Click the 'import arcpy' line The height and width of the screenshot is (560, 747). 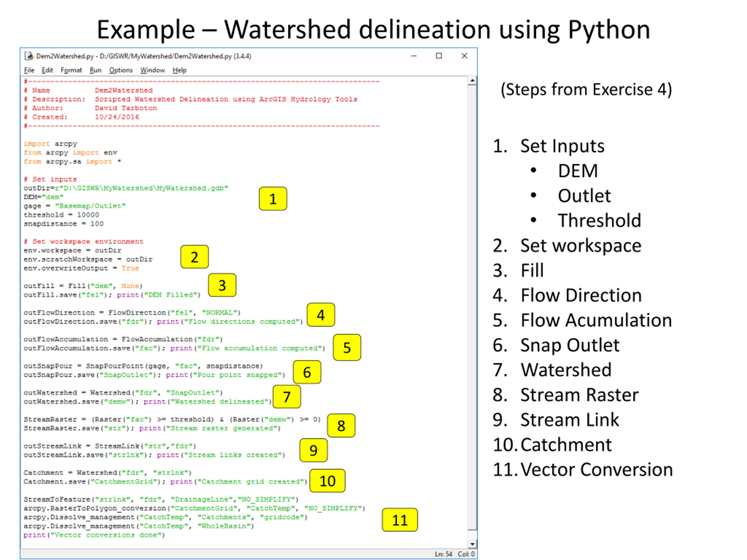(50, 144)
